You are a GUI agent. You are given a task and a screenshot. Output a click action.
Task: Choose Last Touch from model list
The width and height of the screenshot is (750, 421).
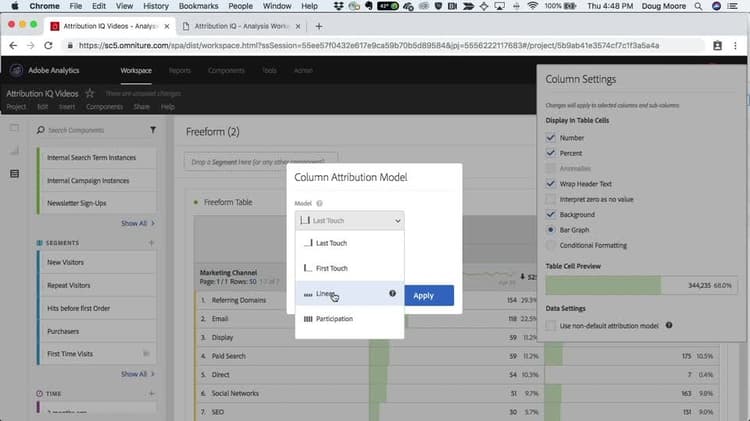pyautogui.click(x=350, y=243)
